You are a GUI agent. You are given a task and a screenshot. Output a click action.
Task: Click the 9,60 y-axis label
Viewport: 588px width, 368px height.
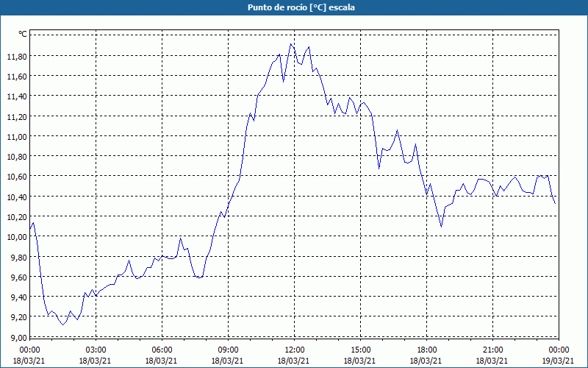coord(19,277)
